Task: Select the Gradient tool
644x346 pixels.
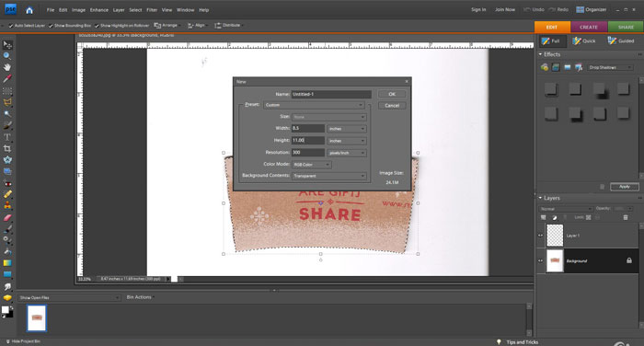Action: point(7,263)
